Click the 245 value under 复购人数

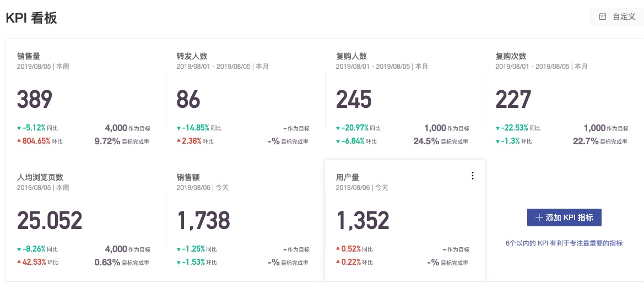coord(354,100)
